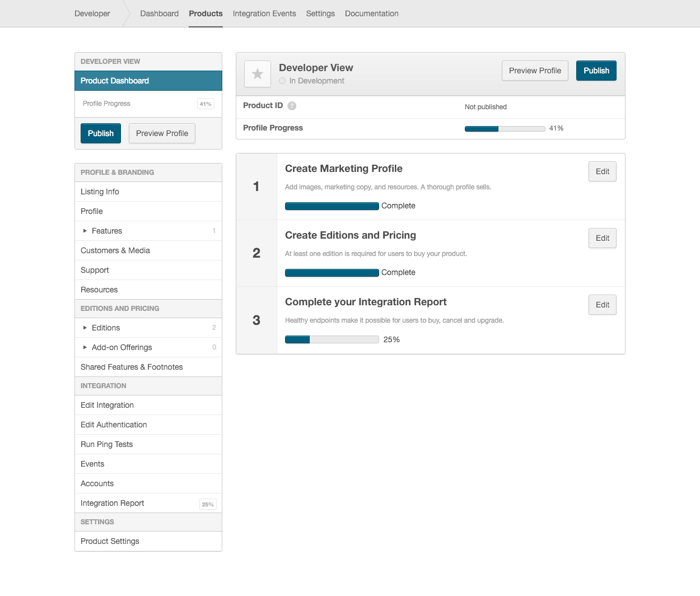Viewport: 700px width, 596px height.
Task: Click the Create Marketing Profile heading
Action: 344,169
